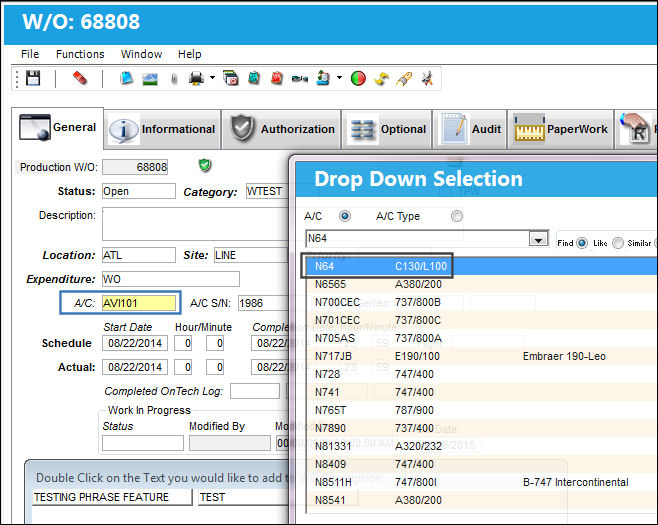The height and width of the screenshot is (525, 658).
Task: Switch to the General tab
Action: (57, 128)
